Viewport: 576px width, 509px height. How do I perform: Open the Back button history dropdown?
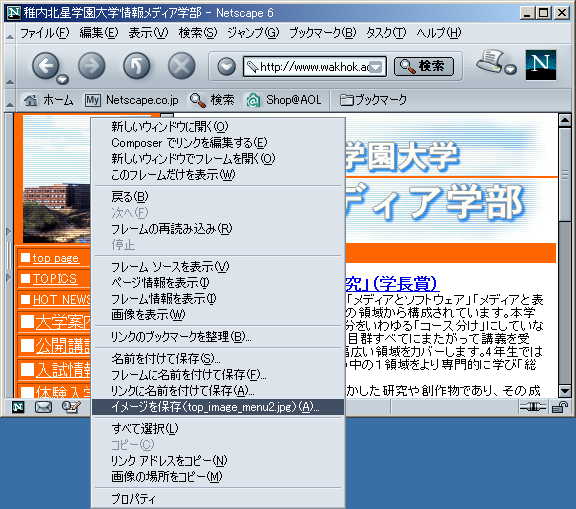pos(62,79)
